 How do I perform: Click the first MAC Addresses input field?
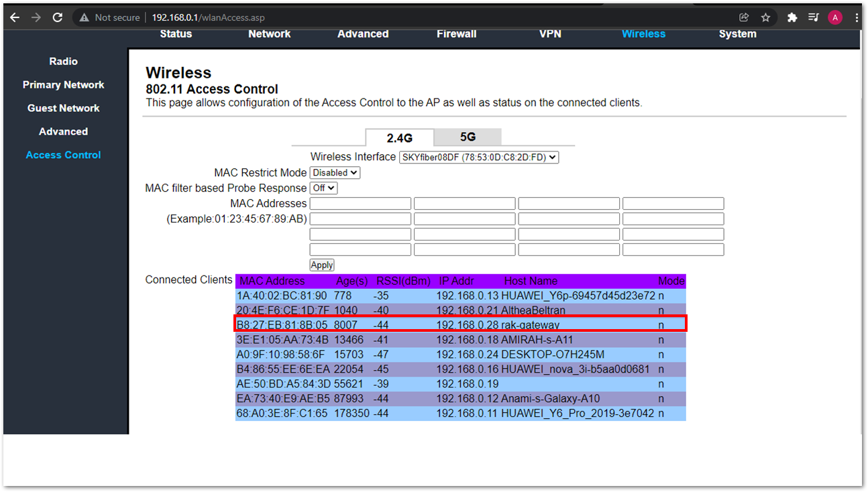coord(360,204)
